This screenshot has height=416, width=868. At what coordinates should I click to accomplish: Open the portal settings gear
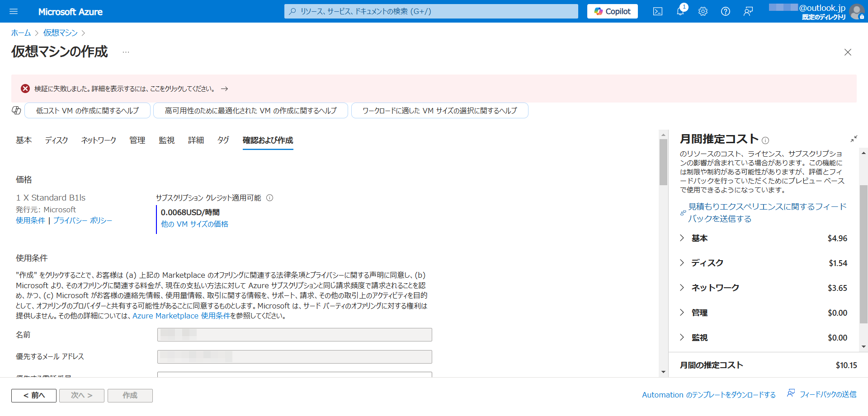[703, 11]
